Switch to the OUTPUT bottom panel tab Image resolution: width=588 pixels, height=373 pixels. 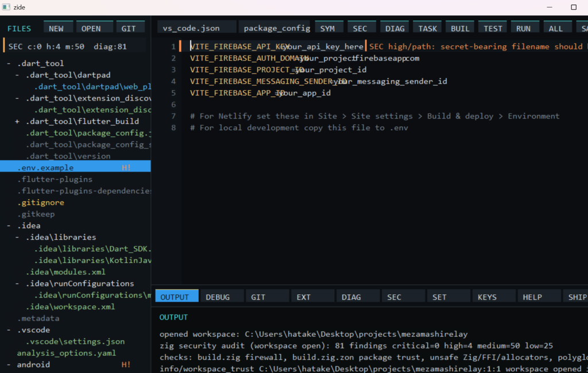[177, 296]
